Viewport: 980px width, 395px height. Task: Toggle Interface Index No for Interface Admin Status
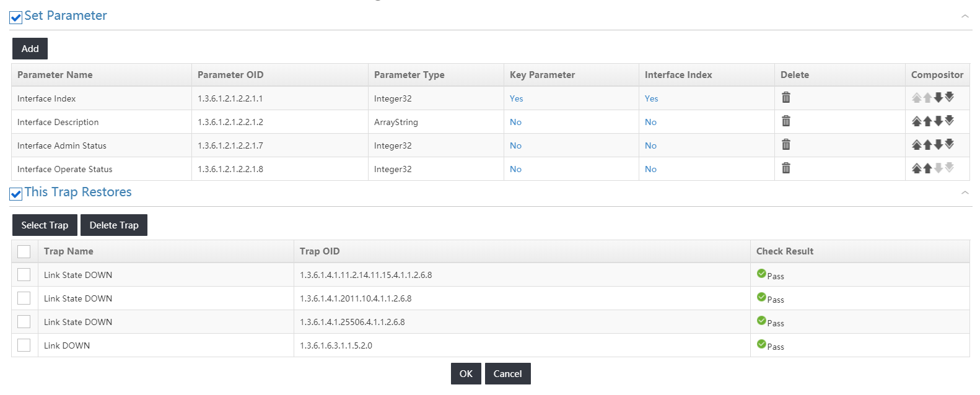[650, 145]
